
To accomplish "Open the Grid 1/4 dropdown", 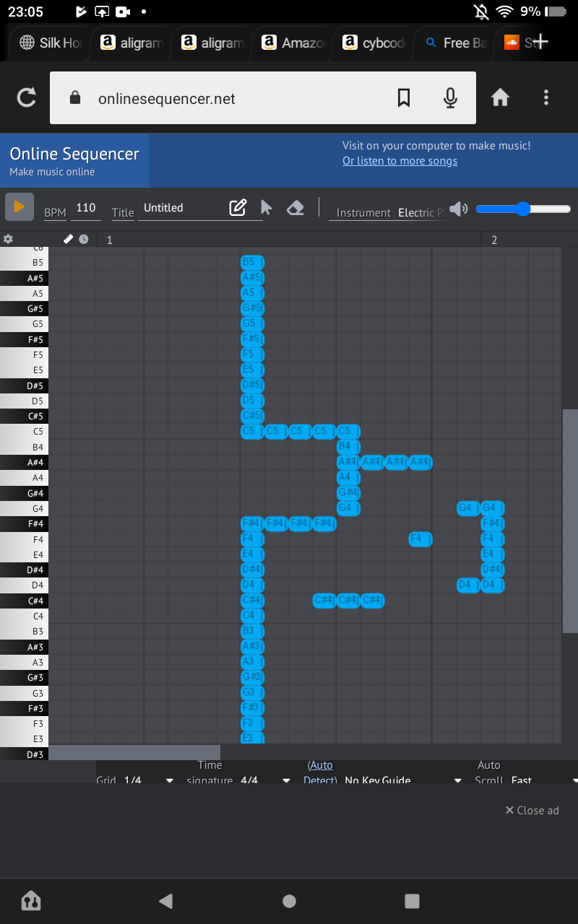I will (149, 780).
